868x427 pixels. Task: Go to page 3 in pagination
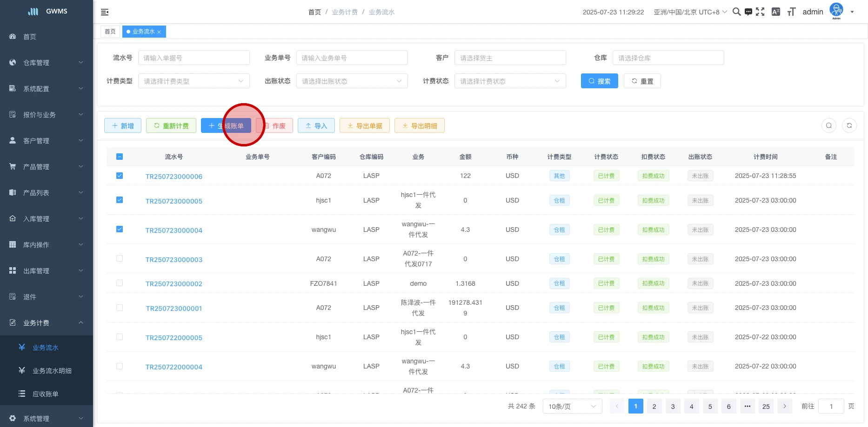pyautogui.click(x=673, y=407)
